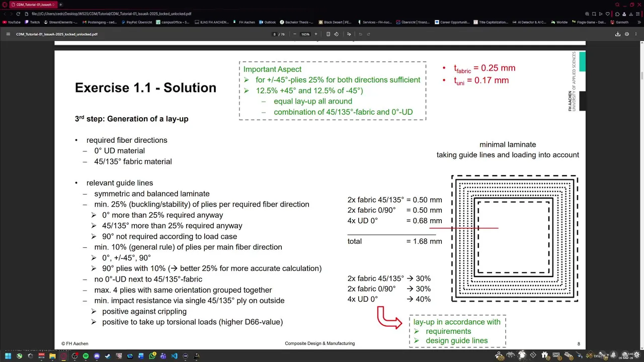
Task: Print the PDF document
Action: (x=627, y=34)
